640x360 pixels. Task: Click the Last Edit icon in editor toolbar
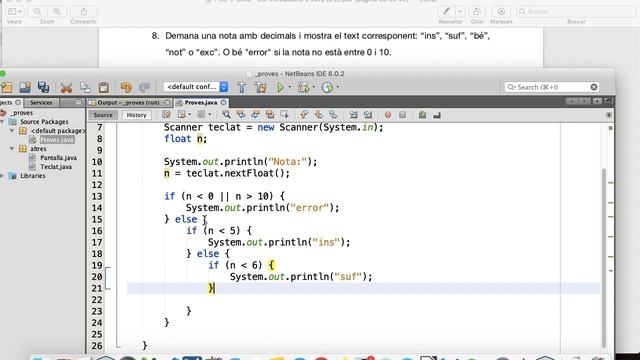coord(166,115)
